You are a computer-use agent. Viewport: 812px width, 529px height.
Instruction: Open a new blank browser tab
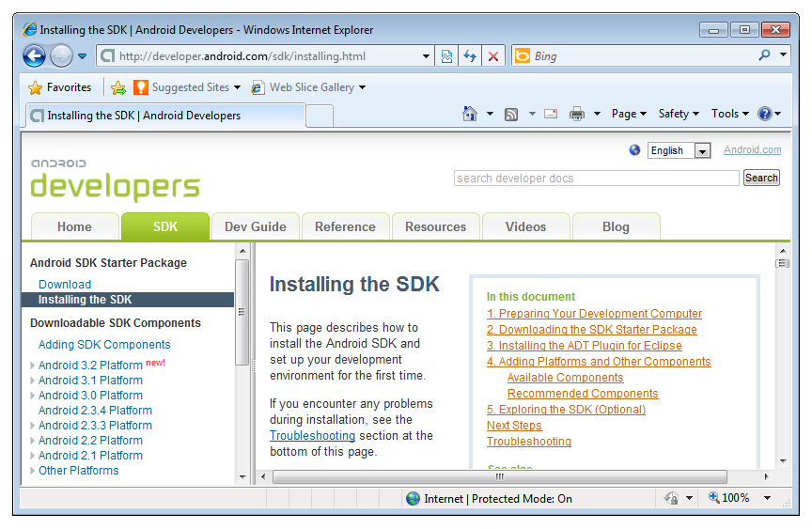(x=319, y=116)
